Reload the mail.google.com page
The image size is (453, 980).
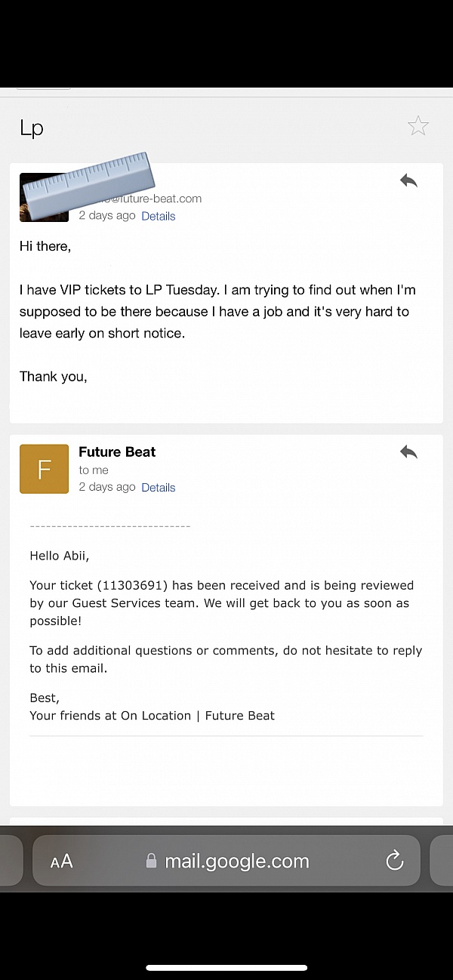pos(394,861)
